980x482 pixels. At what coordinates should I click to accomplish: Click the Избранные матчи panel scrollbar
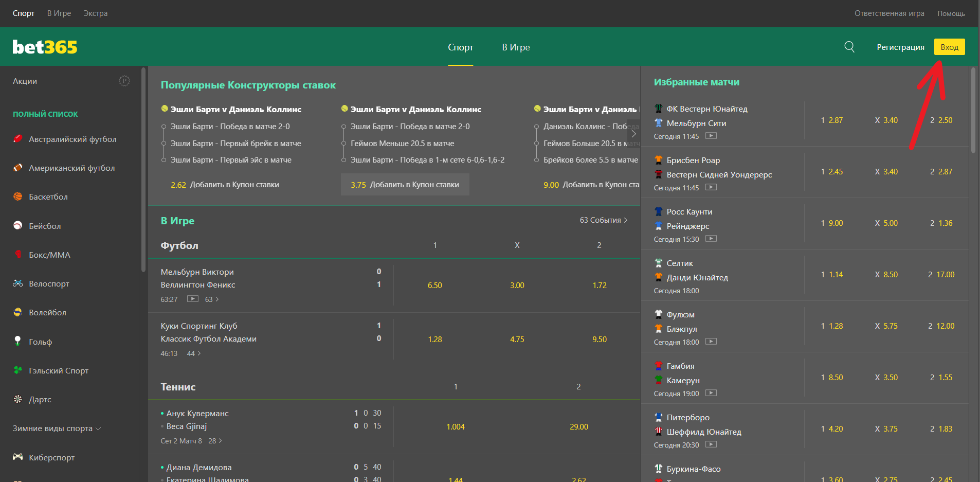973,111
